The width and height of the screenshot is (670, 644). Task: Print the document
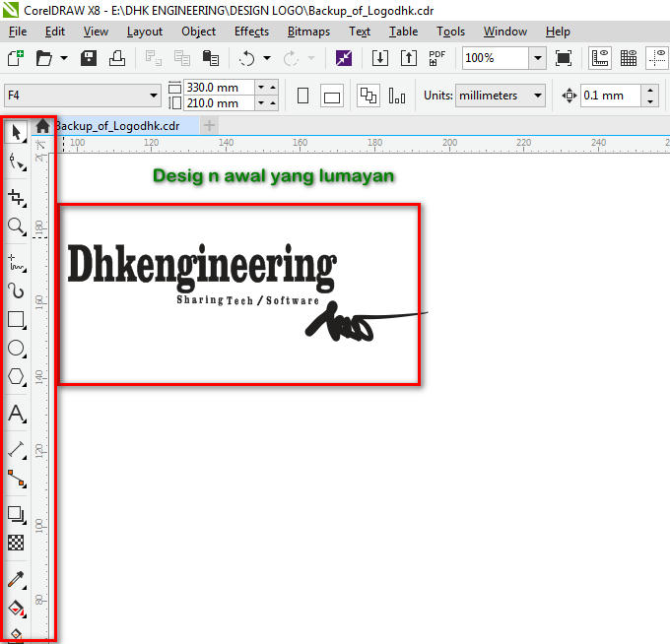coord(116,58)
